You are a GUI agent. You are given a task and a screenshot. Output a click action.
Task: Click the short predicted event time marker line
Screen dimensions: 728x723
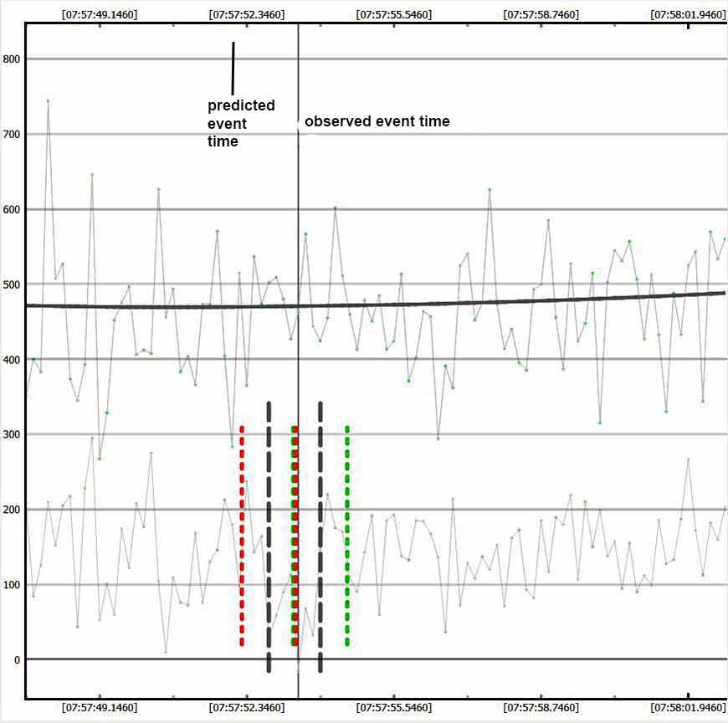233,69
